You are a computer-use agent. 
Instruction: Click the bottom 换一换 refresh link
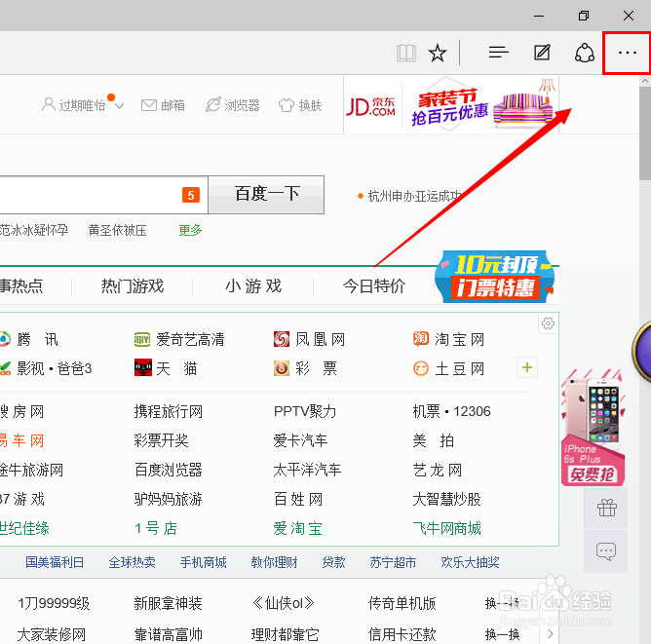click(502, 634)
